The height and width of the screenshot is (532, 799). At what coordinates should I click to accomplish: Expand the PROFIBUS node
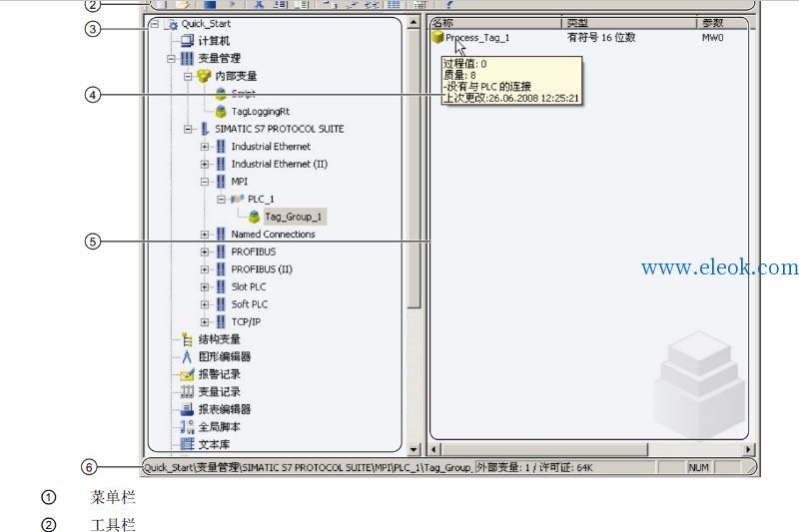pyautogui.click(x=205, y=252)
